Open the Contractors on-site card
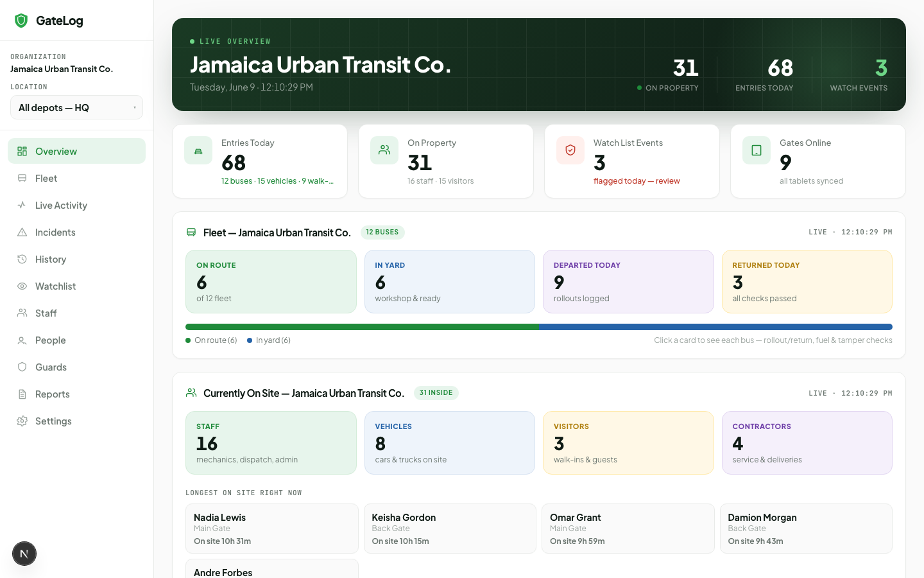924x578 pixels. point(807,442)
